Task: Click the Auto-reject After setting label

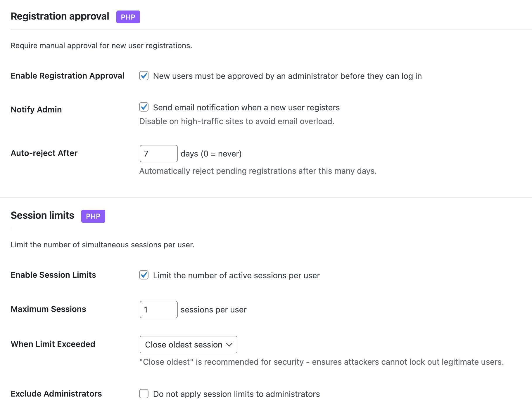Action: (44, 153)
